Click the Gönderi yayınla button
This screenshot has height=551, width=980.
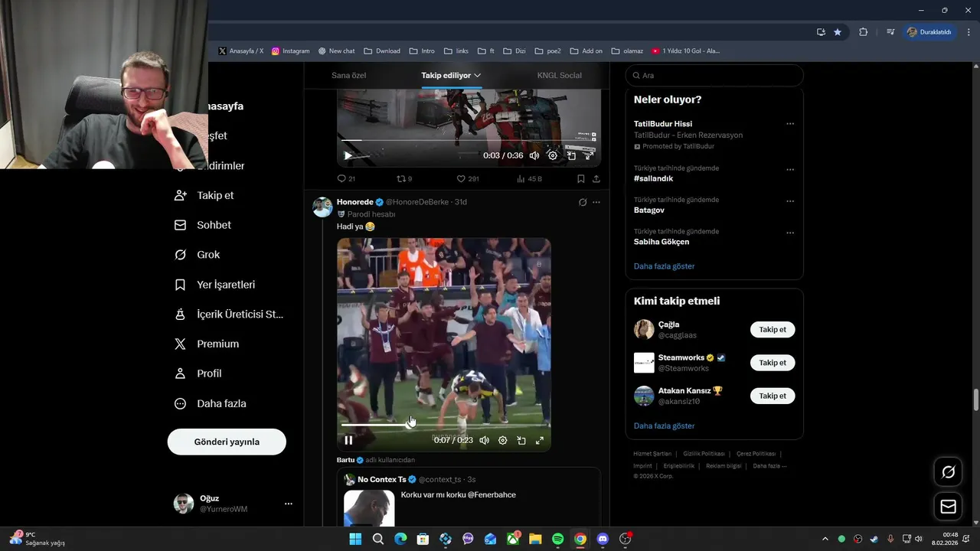coord(227,442)
